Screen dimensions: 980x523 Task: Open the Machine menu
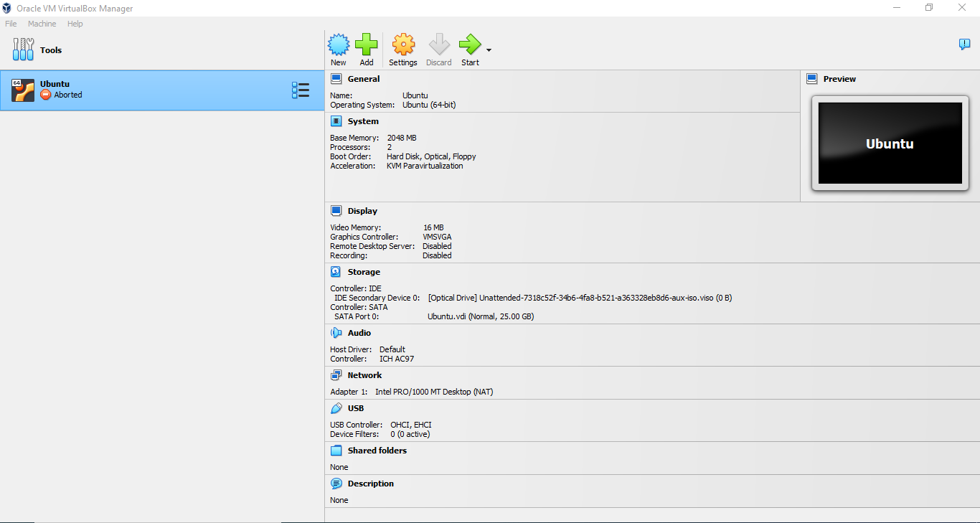[42, 24]
